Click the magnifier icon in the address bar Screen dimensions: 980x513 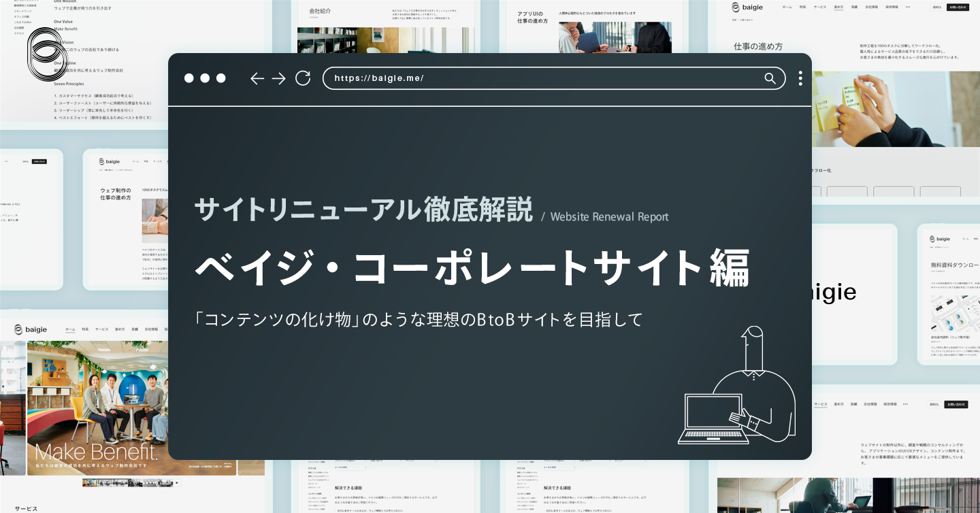770,78
